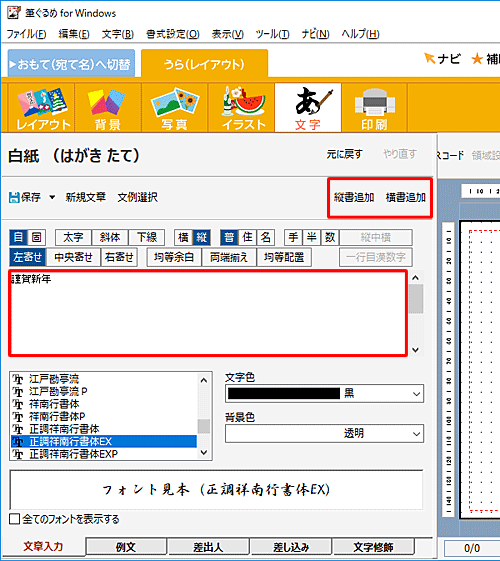Viewport: 500px width, 561px height.
Task: Toggle the 数 numerals button
Action: tap(330, 237)
